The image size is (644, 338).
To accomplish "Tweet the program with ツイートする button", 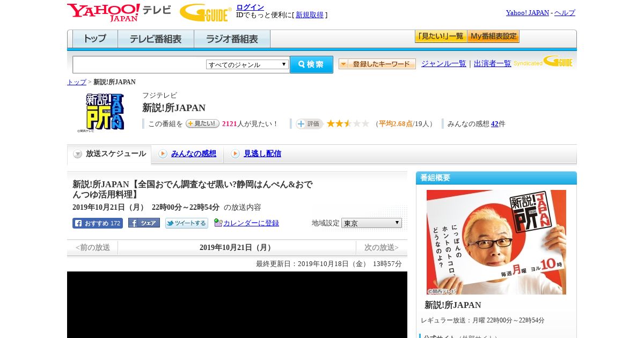I will pyautogui.click(x=186, y=223).
